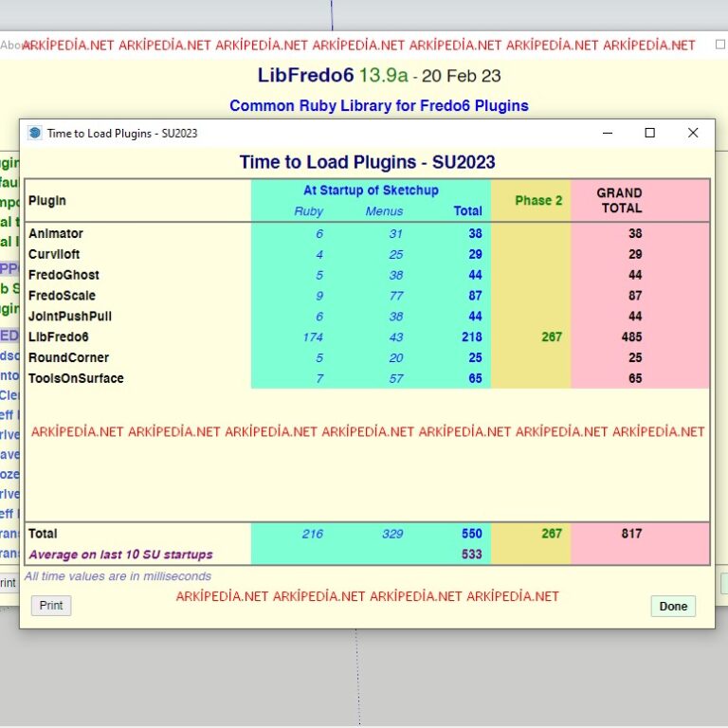
Task: Select the LibFredo6 plugin row
Action: pos(367,337)
